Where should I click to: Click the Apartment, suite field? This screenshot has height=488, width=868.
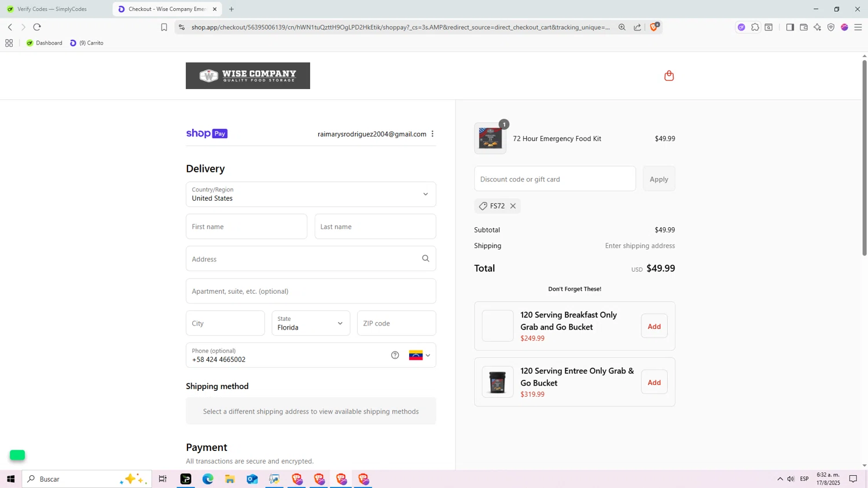point(311,291)
